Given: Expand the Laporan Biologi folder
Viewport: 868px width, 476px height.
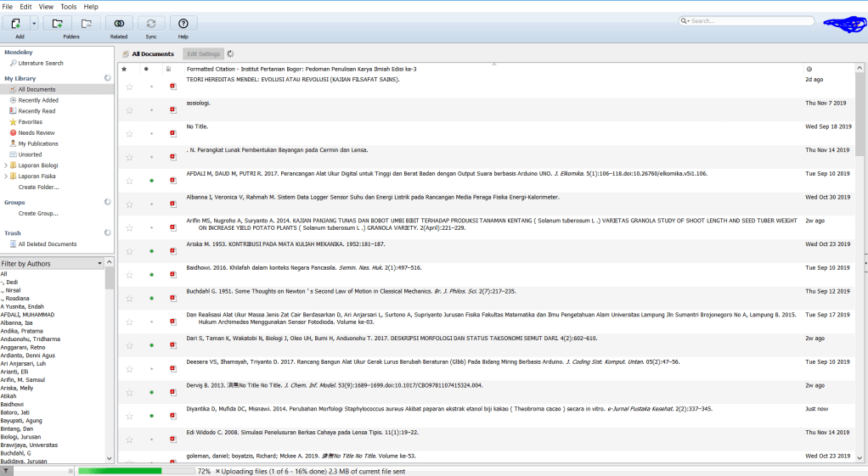Looking at the screenshot, I should [6, 165].
